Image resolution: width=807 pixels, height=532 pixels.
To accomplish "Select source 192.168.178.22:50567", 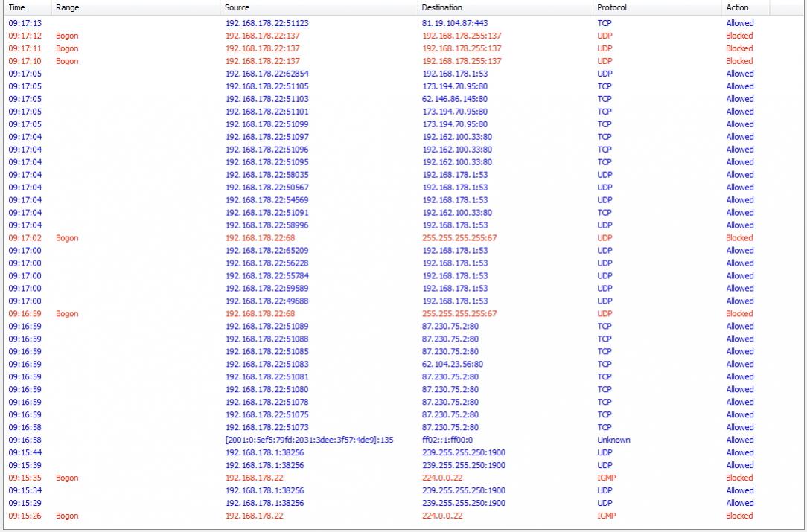I will point(267,188).
